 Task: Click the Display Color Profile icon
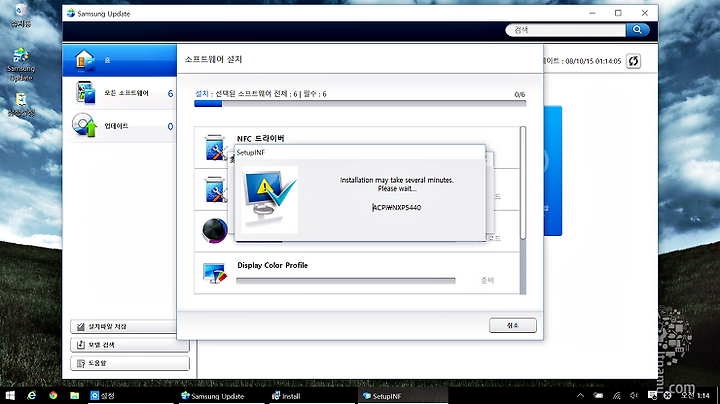(215, 273)
